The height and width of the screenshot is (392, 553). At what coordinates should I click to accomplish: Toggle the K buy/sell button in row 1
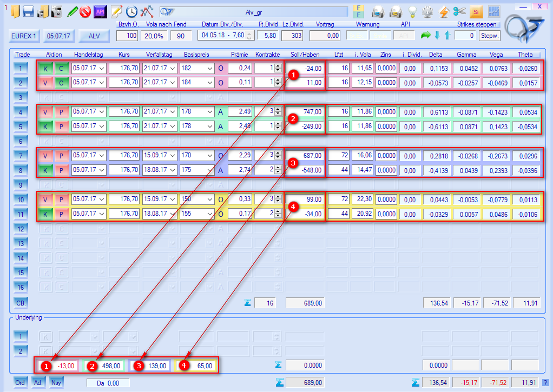click(45, 68)
